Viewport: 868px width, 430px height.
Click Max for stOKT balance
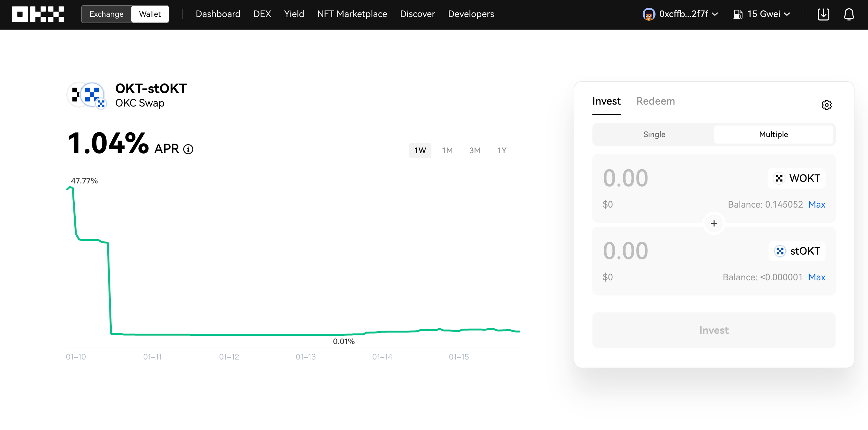coord(816,277)
